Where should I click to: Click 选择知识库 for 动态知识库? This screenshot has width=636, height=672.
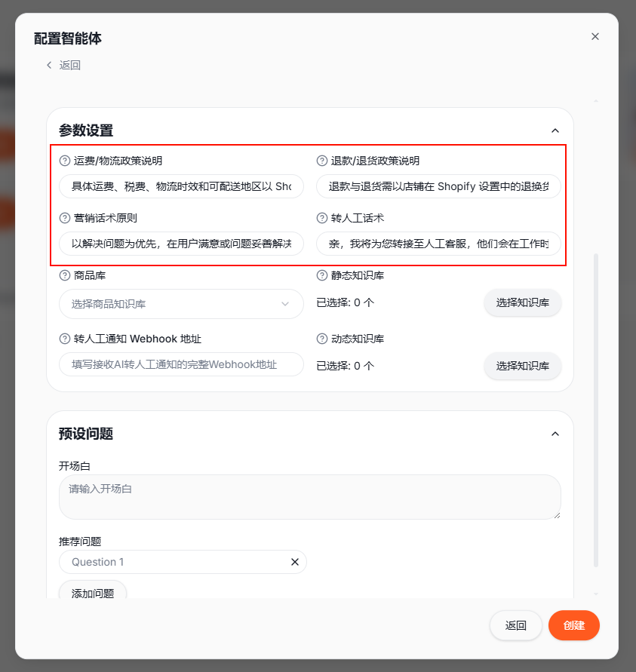point(522,366)
